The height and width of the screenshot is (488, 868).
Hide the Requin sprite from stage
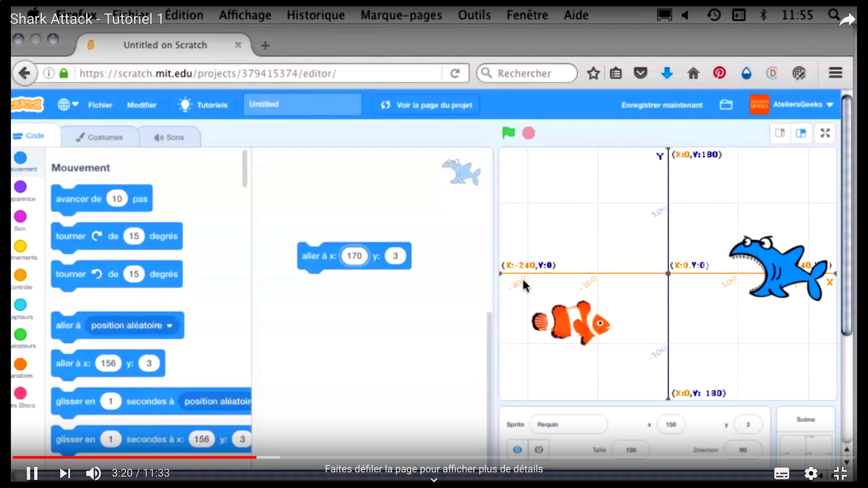[539, 450]
